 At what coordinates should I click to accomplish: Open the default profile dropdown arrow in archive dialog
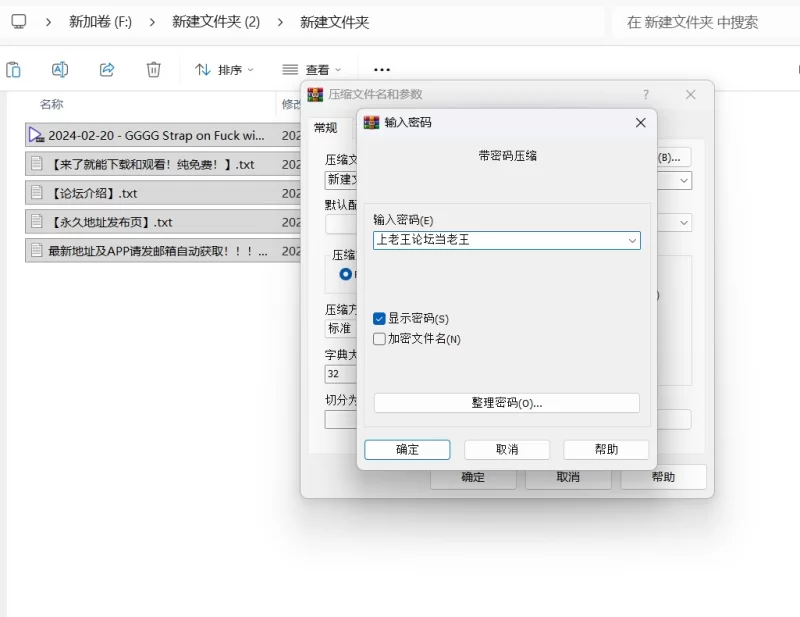684,223
